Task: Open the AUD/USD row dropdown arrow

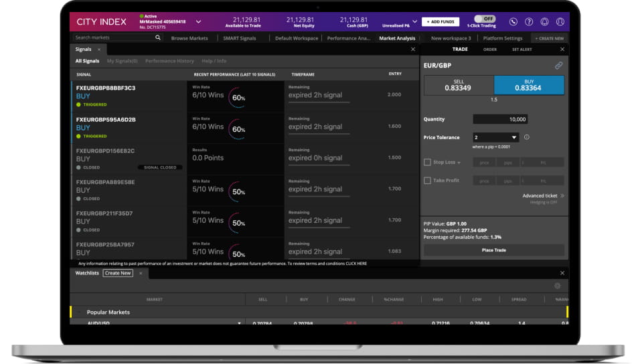Action: [239, 323]
